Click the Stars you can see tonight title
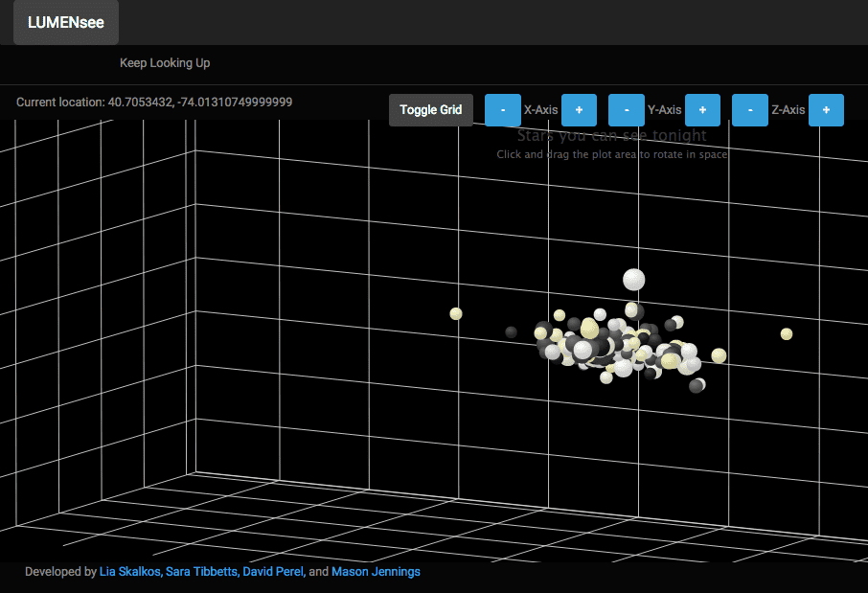This screenshot has height=593, width=868. click(611, 135)
